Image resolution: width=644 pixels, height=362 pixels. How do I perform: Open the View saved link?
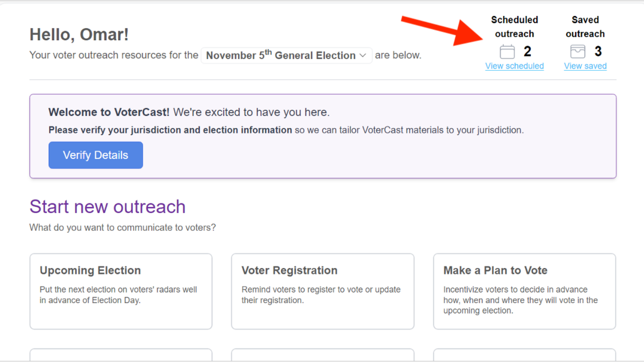(585, 66)
